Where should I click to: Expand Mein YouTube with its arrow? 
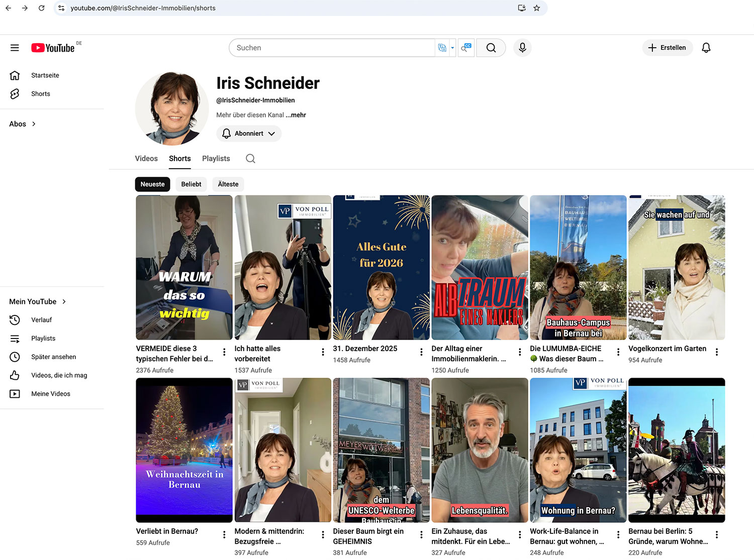point(64,301)
